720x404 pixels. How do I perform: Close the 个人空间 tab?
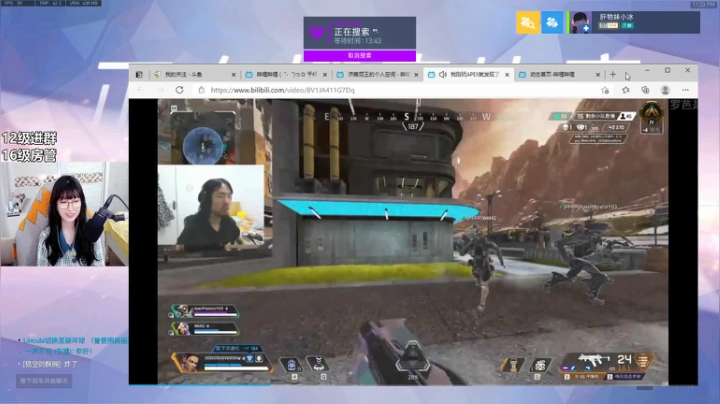(416, 74)
